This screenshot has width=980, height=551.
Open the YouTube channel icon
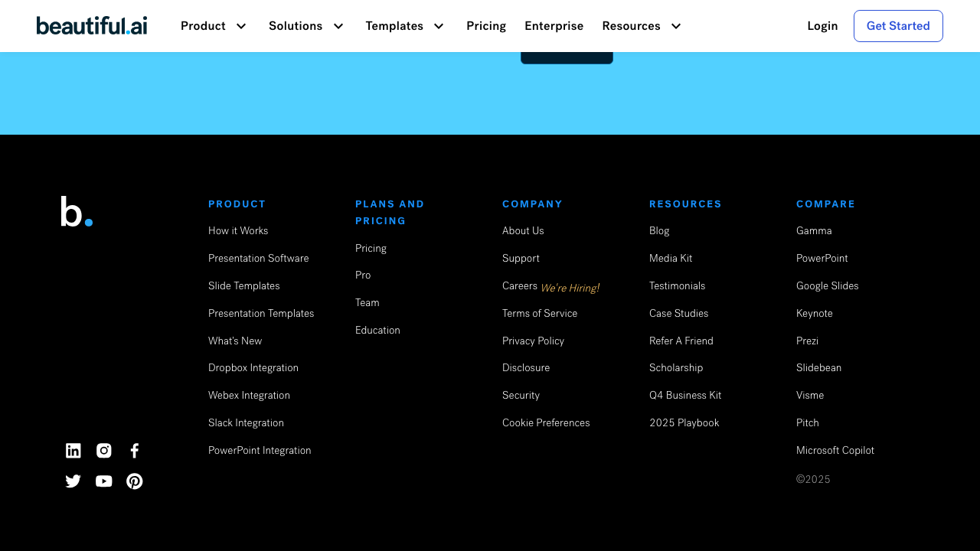tap(104, 481)
